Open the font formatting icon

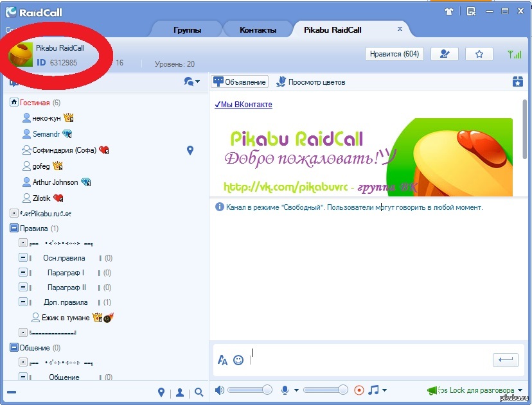[222, 360]
